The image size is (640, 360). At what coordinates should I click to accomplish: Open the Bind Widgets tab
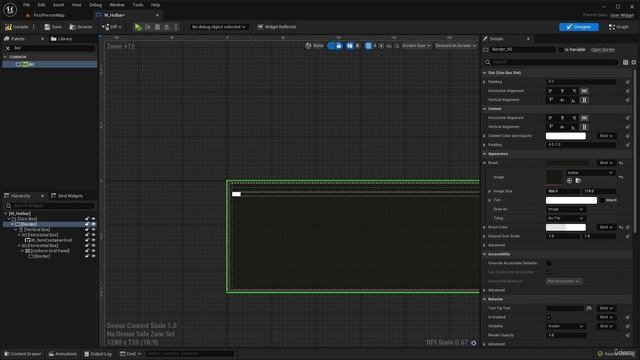[67, 196]
